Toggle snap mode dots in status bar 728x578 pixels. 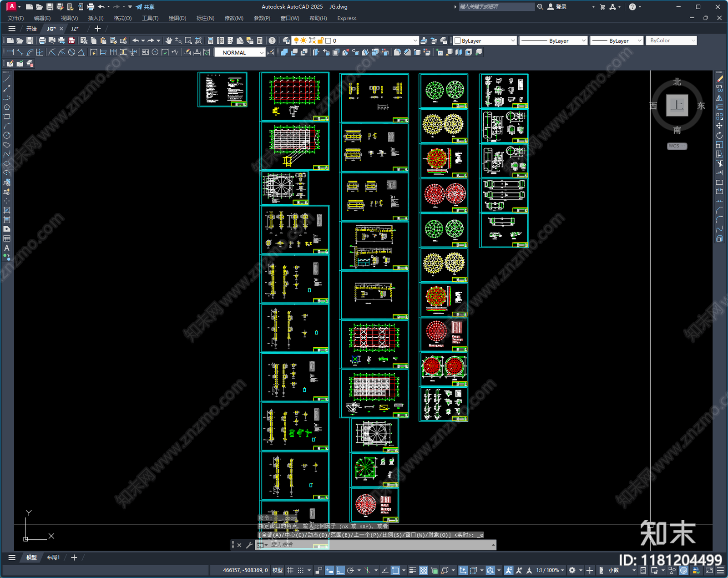pyautogui.click(x=301, y=570)
